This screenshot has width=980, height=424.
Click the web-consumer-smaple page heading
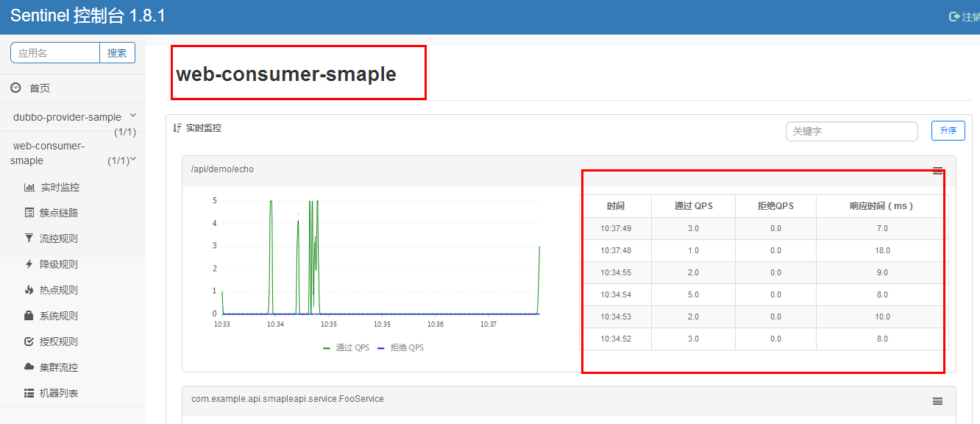click(286, 74)
